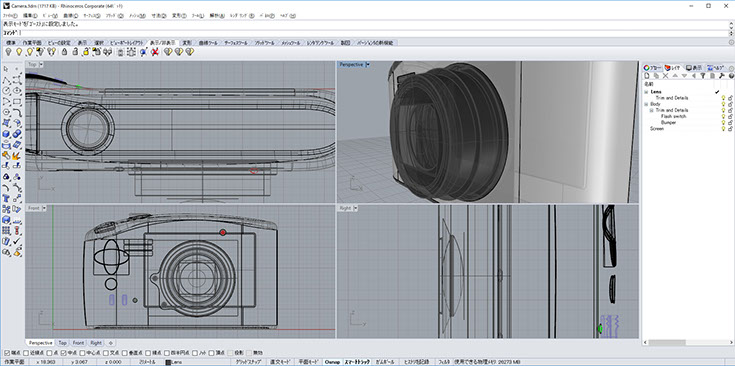Image resolution: width=735 pixels, height=366 pixels.
Task: Select the arrow selection tool in left sidebar
Action: click(7, 69)
